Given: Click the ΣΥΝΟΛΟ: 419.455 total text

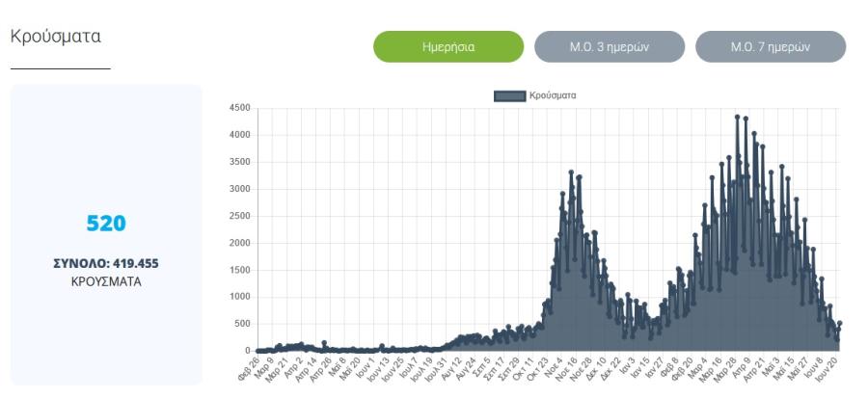Looking at the screenshot, I should click(106, 264).
